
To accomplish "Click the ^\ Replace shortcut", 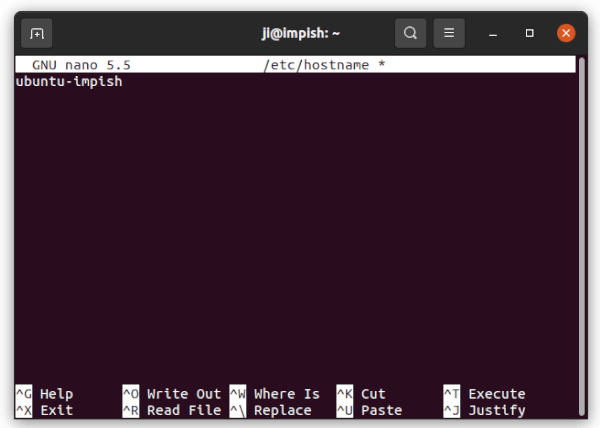I will point(271,410).
